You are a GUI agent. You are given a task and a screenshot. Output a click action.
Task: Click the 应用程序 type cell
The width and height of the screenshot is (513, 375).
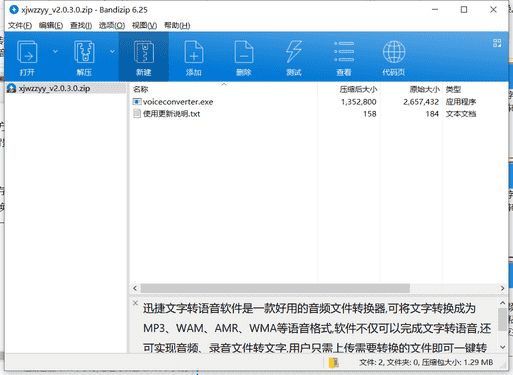(461, 102)
